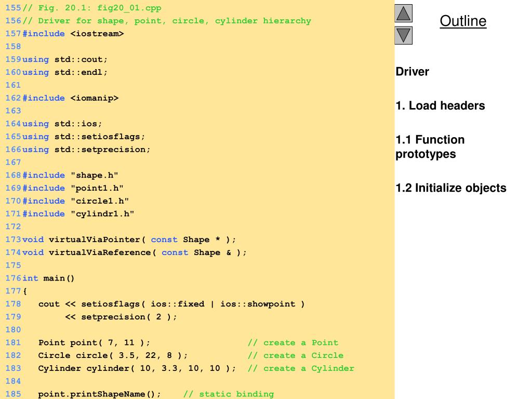Click 'using std::cout;' on line 159
Viewport: 532px width, 399px height.
[x=64, y=59]
